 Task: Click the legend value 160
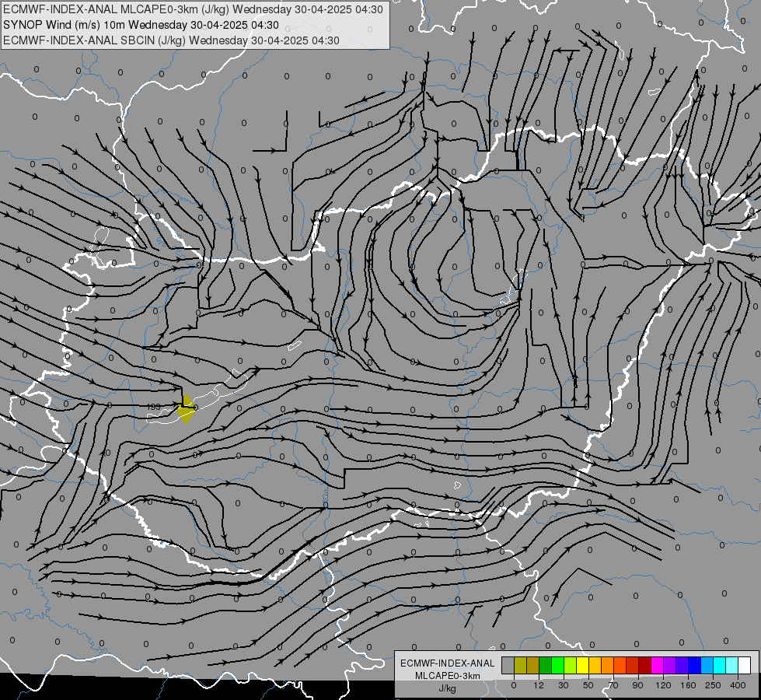tap(688, 685)
